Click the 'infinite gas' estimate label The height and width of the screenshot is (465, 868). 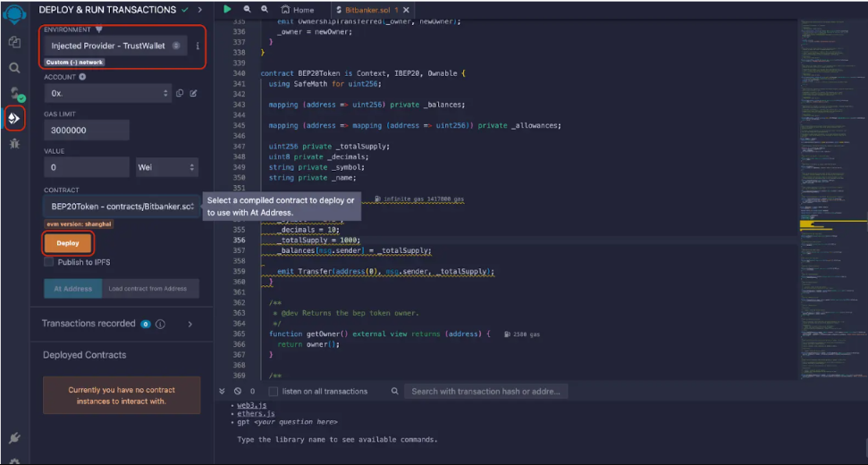pyautogui.click(x=419, y=199)
